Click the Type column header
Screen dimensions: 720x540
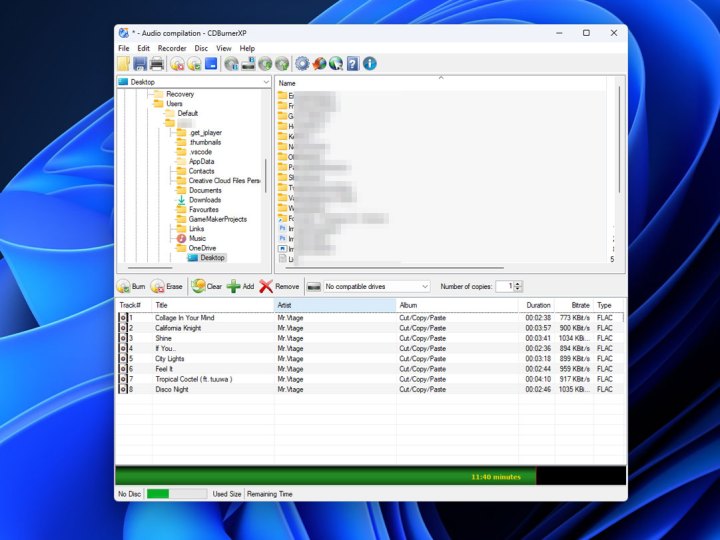pos(609,305)
